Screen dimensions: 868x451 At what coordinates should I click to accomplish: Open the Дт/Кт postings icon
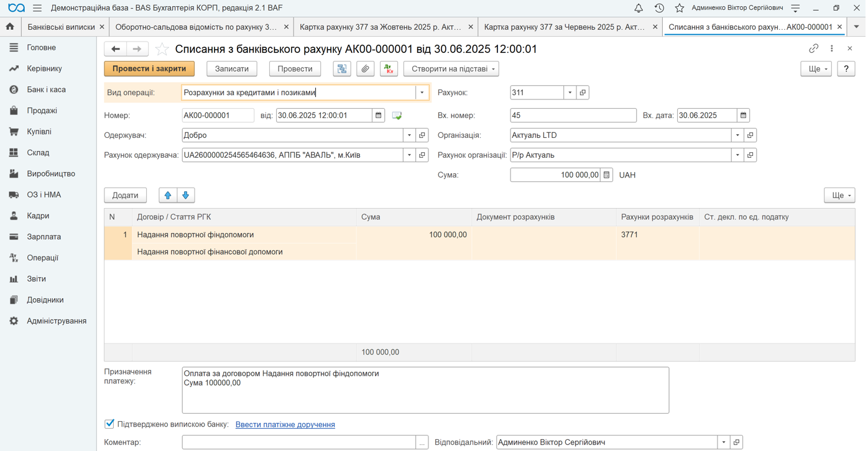[389, 69]
